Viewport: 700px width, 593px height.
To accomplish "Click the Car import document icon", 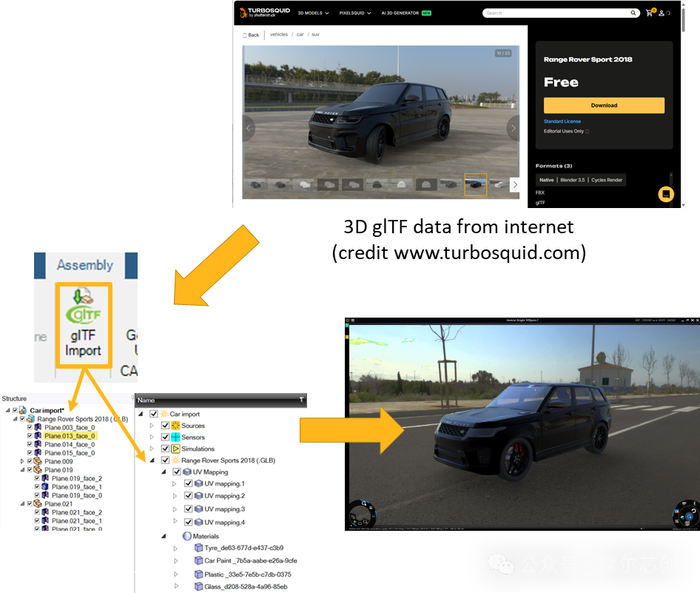I will tap(23, 410).
